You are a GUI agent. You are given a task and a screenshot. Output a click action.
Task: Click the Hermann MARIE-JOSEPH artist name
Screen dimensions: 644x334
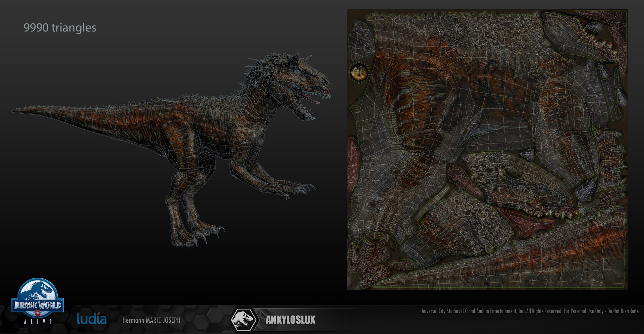click(x=152, y=321)
